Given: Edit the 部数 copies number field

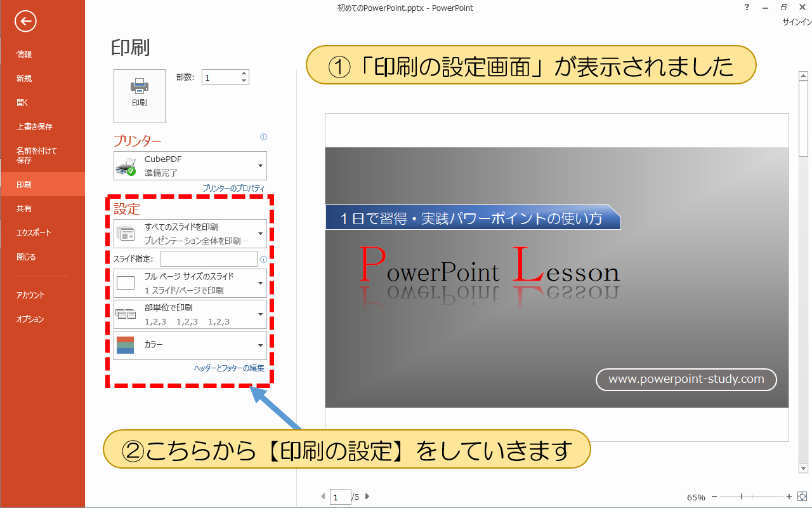Looking at the screenshot, I should 221,77.
